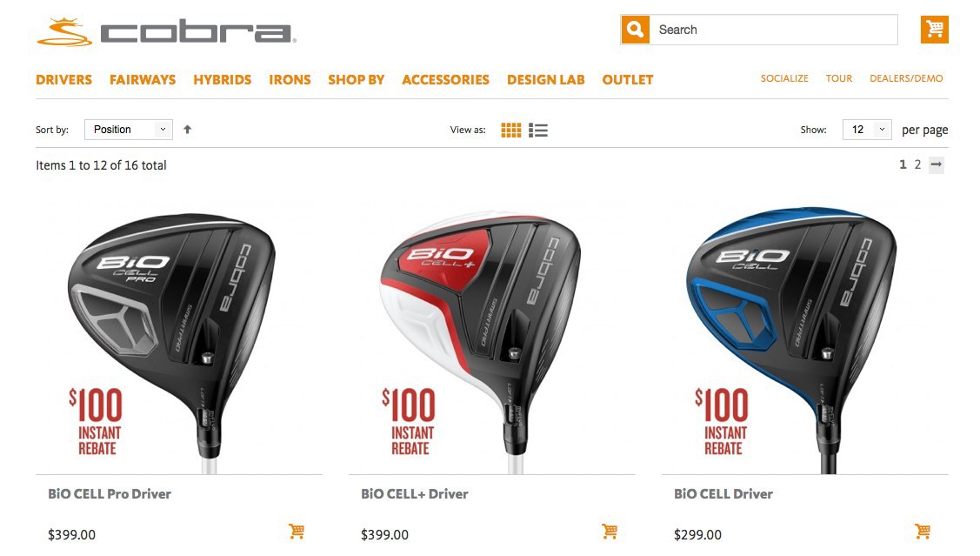Image resolution: width=980 pixels, height=556 pixels.
Task: Add BiO CELL Driver to cart
Action: coord(923,532)
